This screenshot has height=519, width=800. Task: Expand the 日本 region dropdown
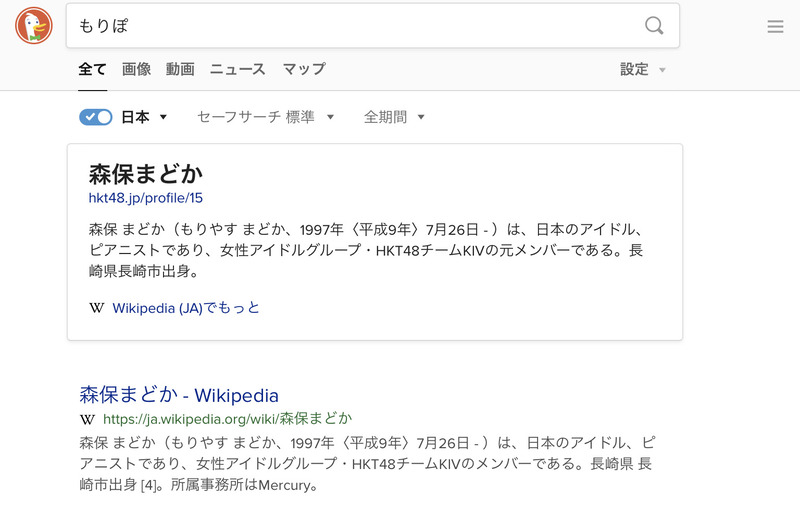click(144, 117)
